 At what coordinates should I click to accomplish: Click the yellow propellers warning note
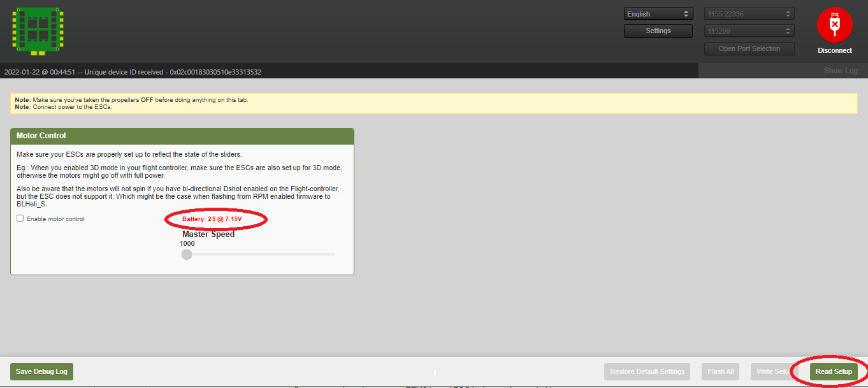(x=433, y=103)
